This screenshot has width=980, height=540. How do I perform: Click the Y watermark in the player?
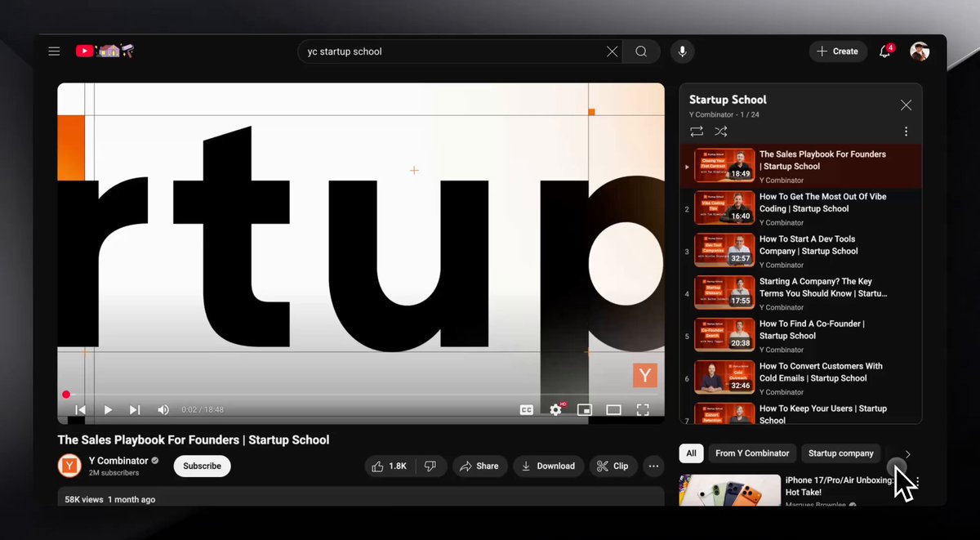(x=645, y=375)
